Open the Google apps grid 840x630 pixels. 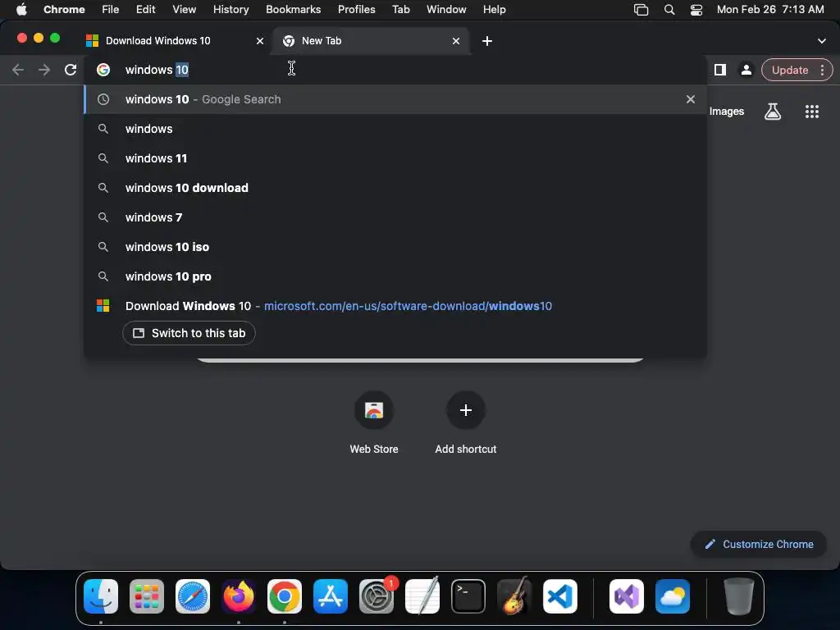[x=812, y=112]
